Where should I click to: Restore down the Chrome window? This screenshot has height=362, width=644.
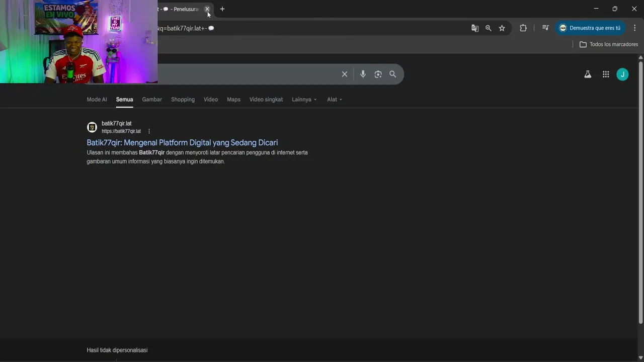click(x=615, y=9)
